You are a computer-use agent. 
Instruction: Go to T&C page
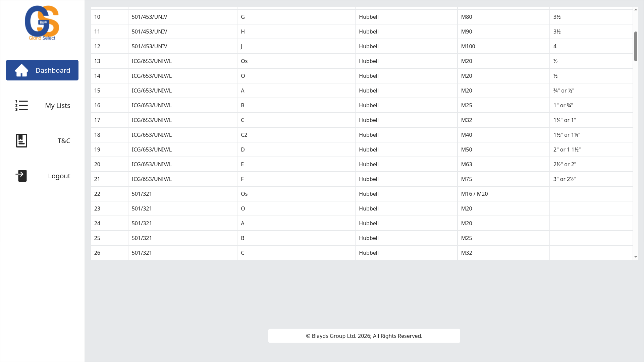(x=64, y=141)
